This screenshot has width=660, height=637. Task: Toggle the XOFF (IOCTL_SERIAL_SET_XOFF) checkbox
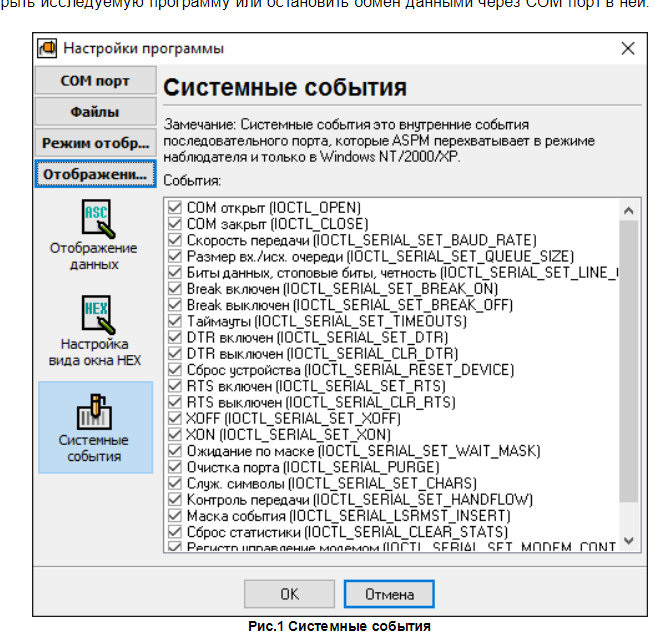(176, 418)
